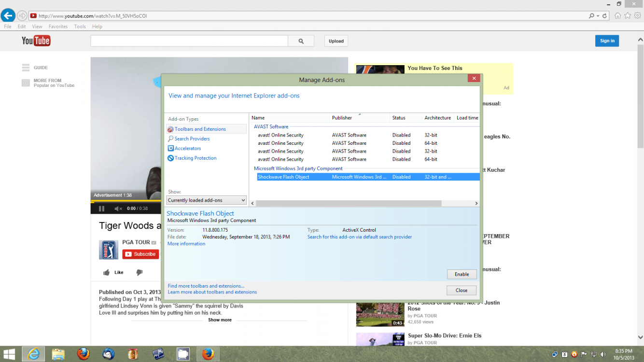The width and height of the screenshot is (644, 362).
Task: Click the volume speaker tray icon
Action: tap(602, 354)
